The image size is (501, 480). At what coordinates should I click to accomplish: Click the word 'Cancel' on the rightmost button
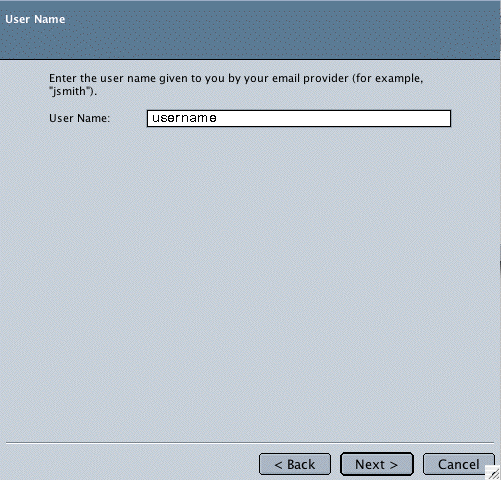(459, 464)
